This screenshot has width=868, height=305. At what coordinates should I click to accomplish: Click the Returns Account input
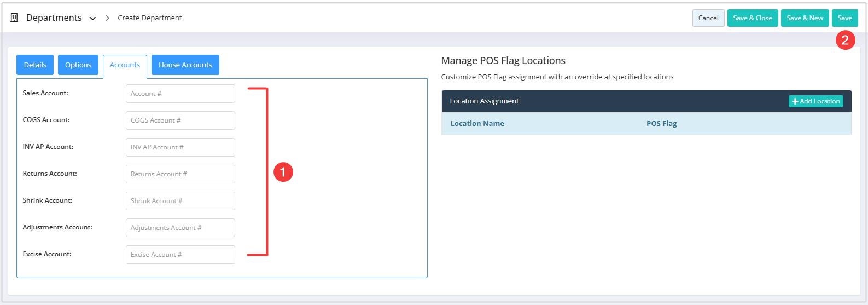180,174
